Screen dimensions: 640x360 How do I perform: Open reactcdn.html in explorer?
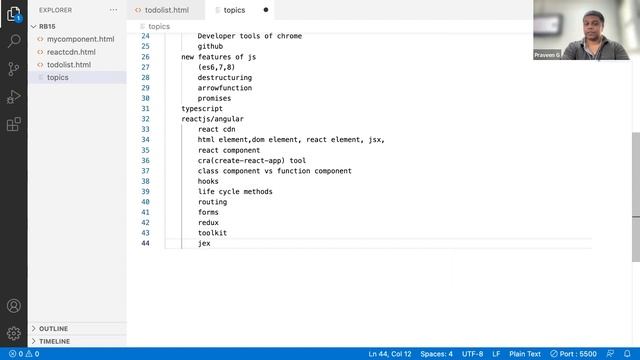(x=71, y=52)
